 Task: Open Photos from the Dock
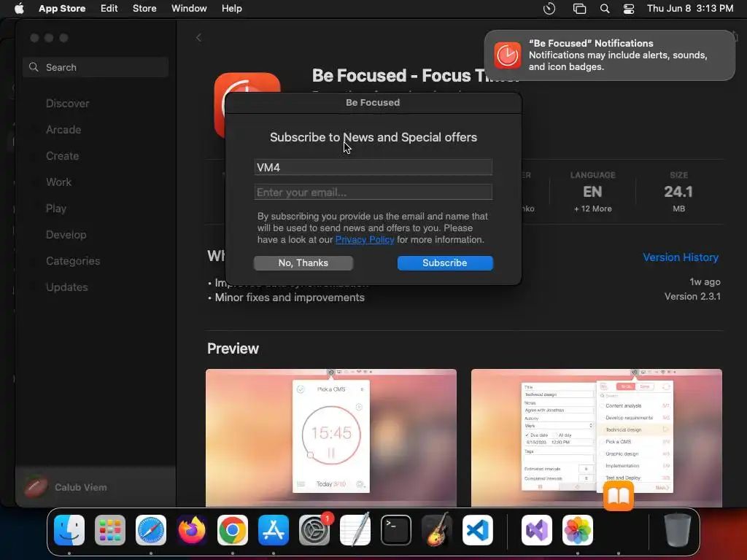pyautogui.click(x=578, y=530)
